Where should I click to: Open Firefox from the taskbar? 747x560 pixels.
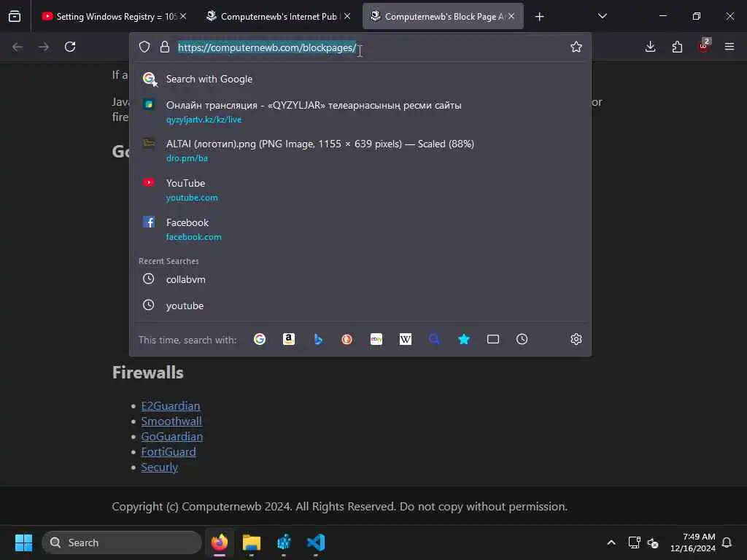220,542
